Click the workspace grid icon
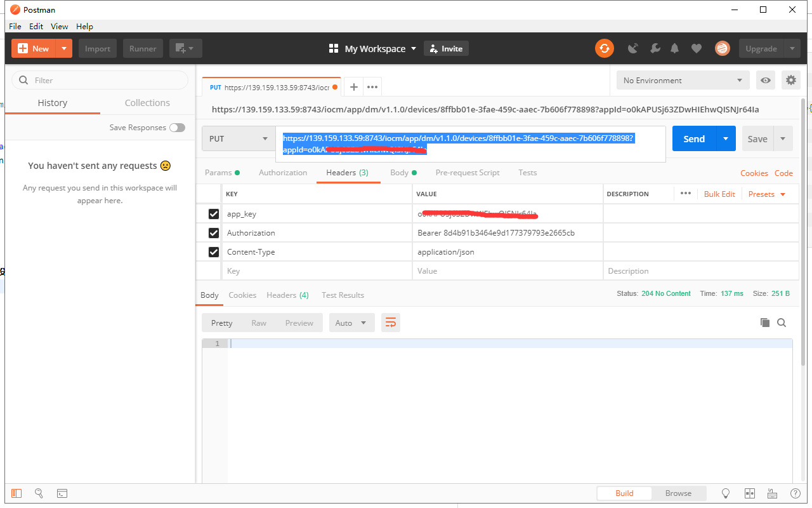The image size is (812, 508). 334,48
